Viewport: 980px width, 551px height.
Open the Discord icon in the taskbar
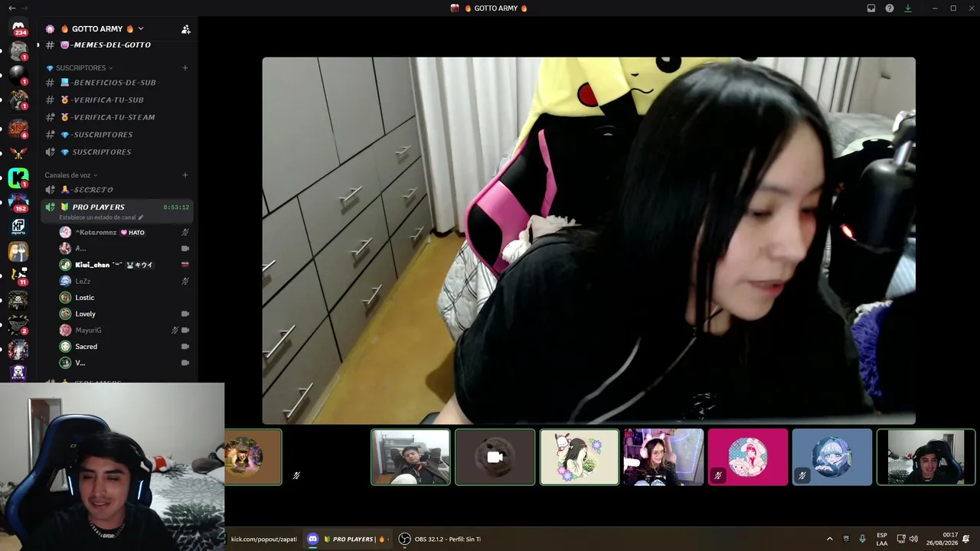click(312, 539)
